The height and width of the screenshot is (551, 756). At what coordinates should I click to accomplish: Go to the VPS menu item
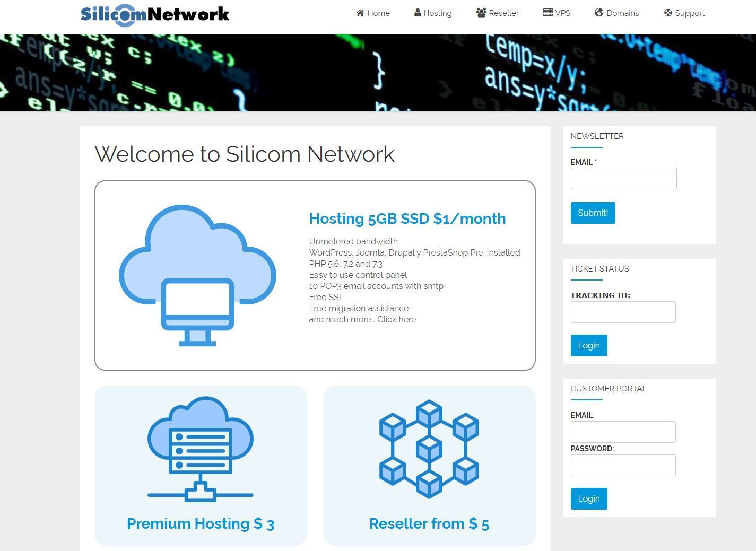(557, 13)
